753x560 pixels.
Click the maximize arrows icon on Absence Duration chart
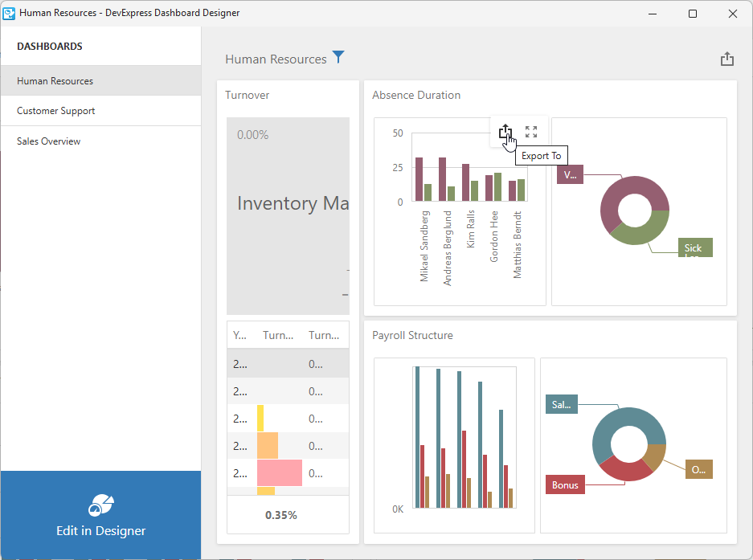click(531, 132)
